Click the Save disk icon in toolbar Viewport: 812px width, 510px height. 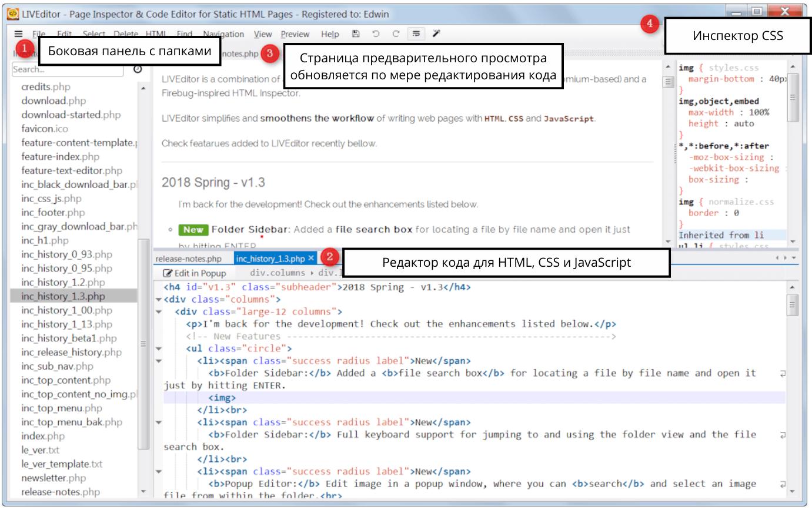[356, 35]
